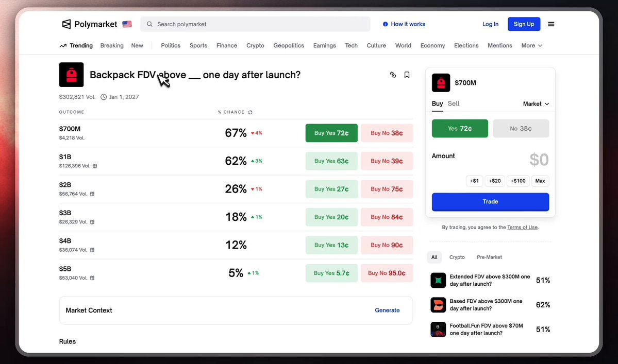Image resolution: width=618 pixels, height=364 pixels.
Task: Open Extended FDV above $300M market
Action: click(490, 281)
